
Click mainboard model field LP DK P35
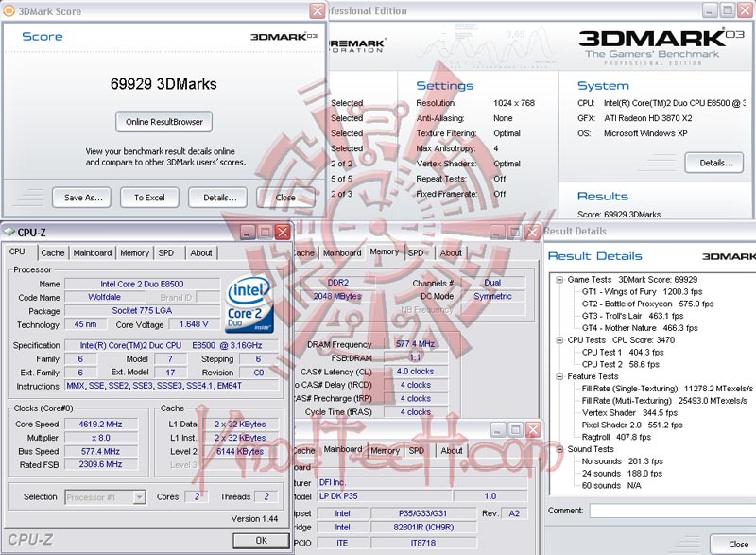point(385,495)
